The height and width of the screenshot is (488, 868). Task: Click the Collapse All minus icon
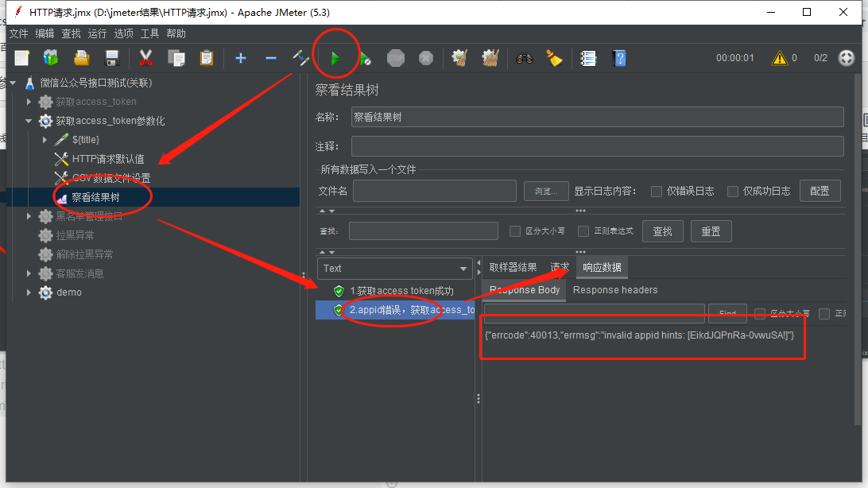(x=271, y=58)
